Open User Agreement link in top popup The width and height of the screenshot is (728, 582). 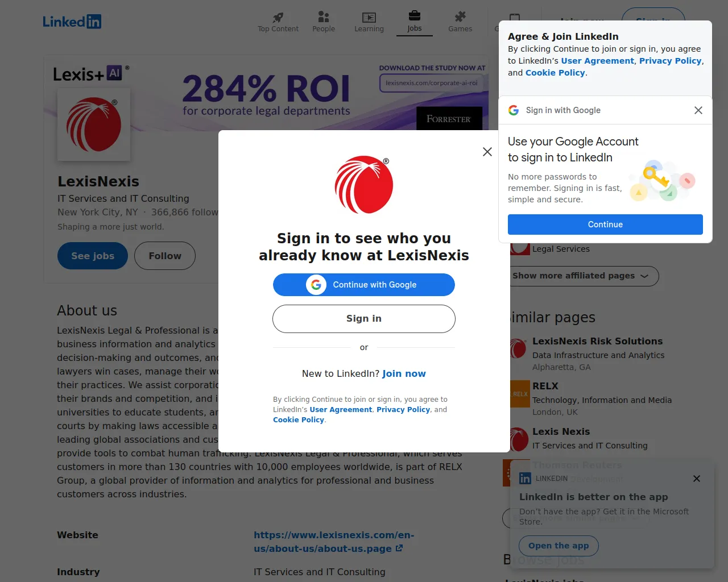point(597,61)
